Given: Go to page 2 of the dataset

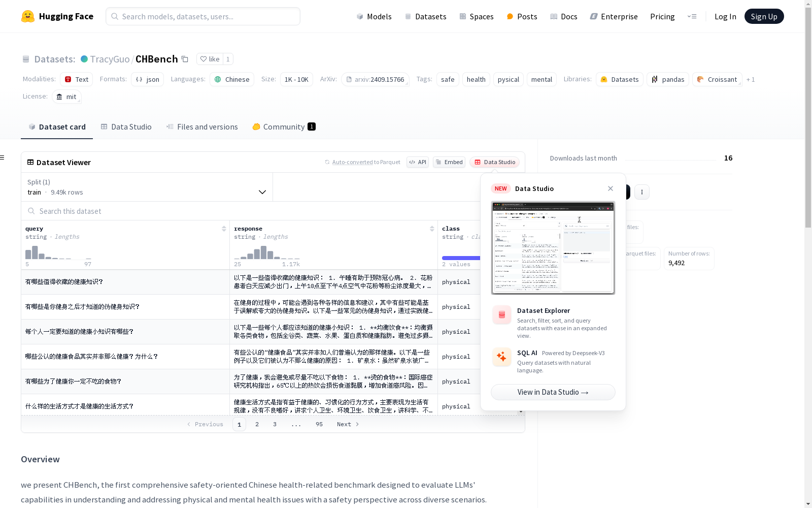Looking at the screenshot, I should tap(257, 424).
